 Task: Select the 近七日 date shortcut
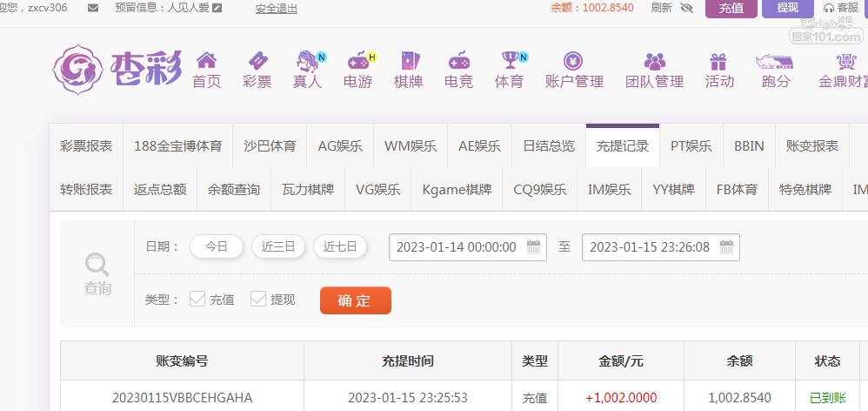tap(340, 246)
